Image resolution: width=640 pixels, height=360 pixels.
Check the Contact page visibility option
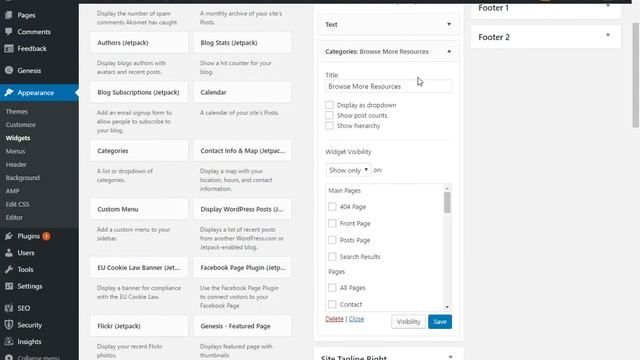[332, 304]
